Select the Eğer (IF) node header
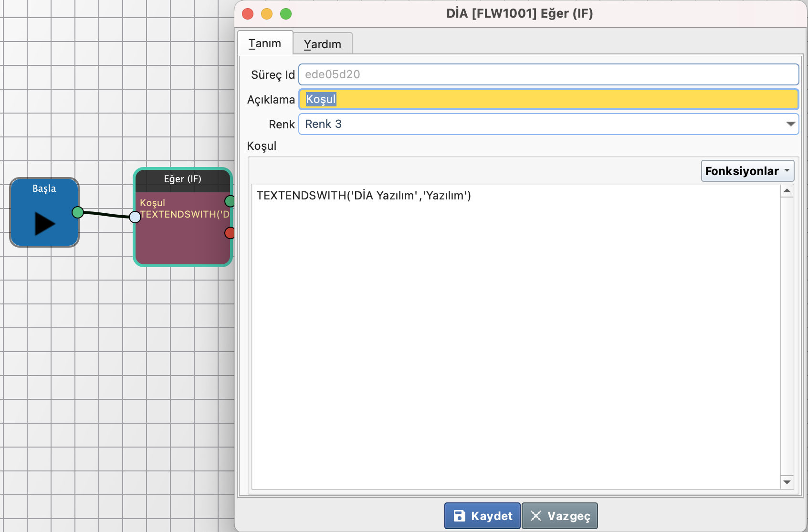808x532 pixels. coord(182,179)
